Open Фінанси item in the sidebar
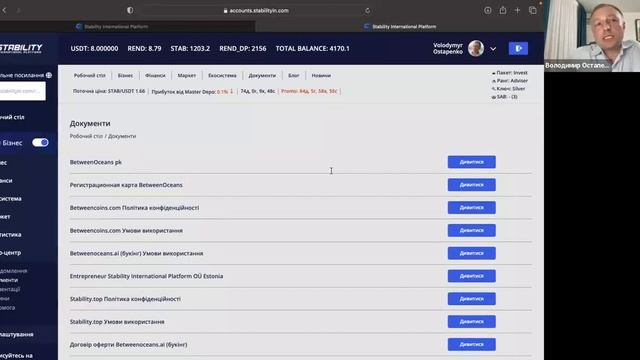Viewport: 640px width, 360px height. [6, 180]
